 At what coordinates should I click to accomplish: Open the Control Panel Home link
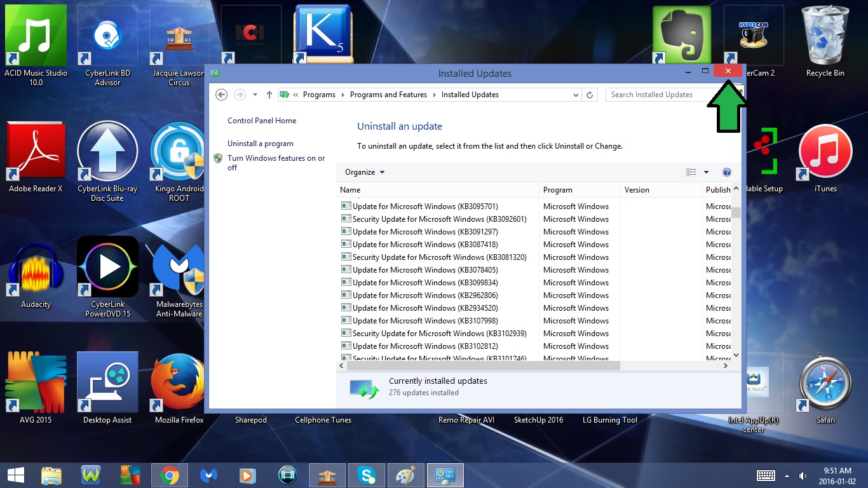(x=262, y=121)
